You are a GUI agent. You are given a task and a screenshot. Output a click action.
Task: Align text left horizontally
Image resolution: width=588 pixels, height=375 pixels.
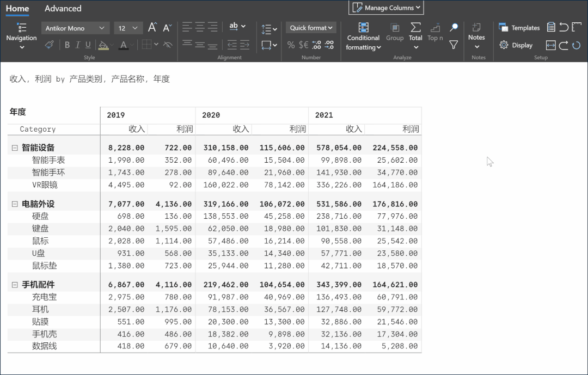187,27
